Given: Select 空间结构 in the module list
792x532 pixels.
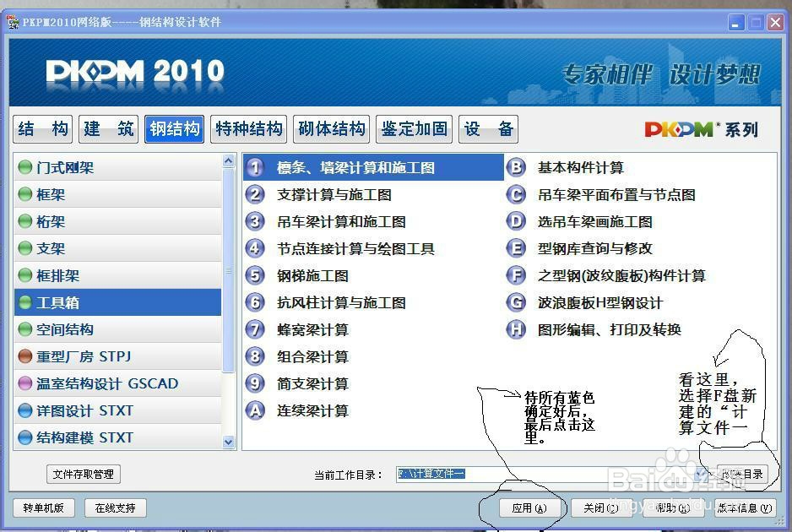Looking at the screenshot, I should [117, 329].
